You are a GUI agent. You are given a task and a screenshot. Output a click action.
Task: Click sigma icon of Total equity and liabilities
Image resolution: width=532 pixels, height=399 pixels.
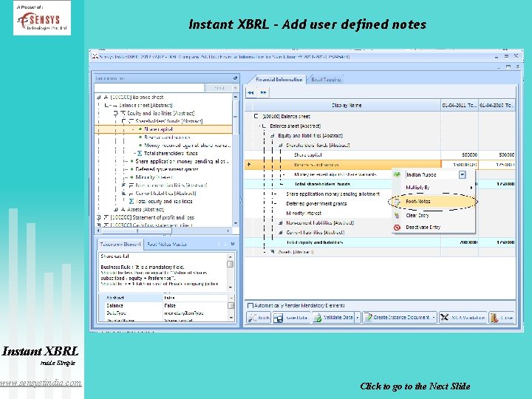coord(132,202)
